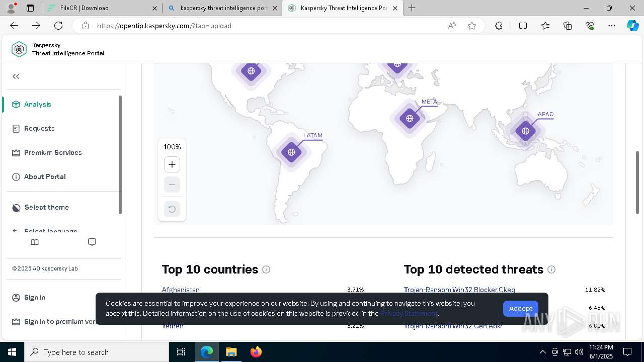Open Task View on taskbar
This screenshot has width=644, height=362.
(x=182, y=352)
